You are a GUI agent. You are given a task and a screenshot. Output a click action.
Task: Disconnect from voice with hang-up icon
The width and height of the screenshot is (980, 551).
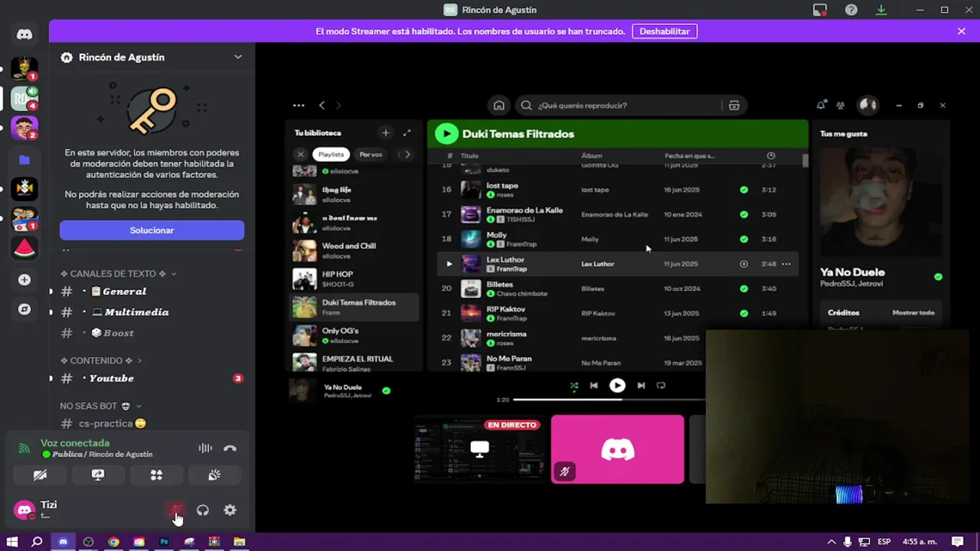point(230,448)
